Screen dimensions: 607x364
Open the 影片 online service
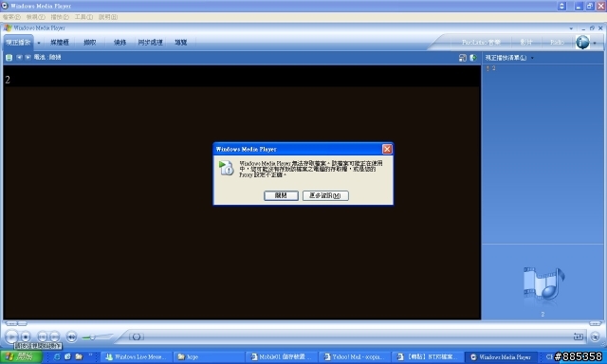(526, 43)
